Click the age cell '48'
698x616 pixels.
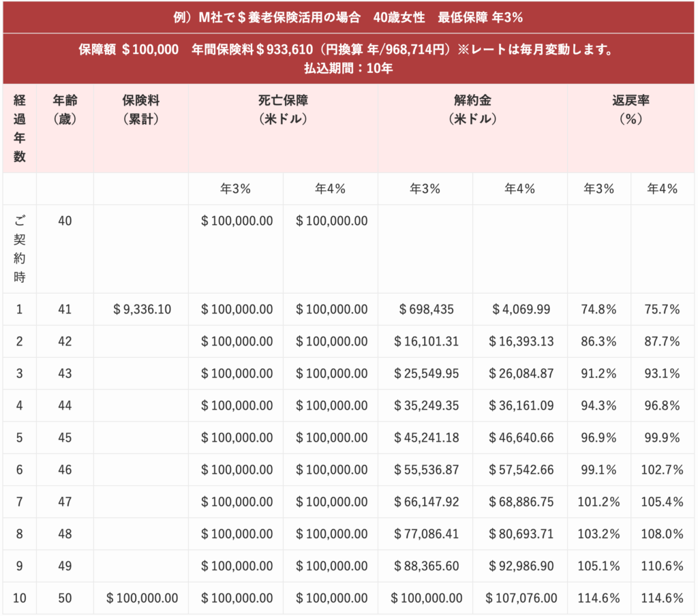point(65,534)
